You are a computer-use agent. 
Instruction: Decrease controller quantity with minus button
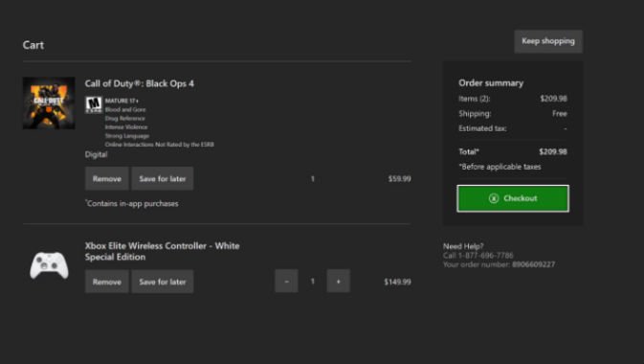click(286, 282)
